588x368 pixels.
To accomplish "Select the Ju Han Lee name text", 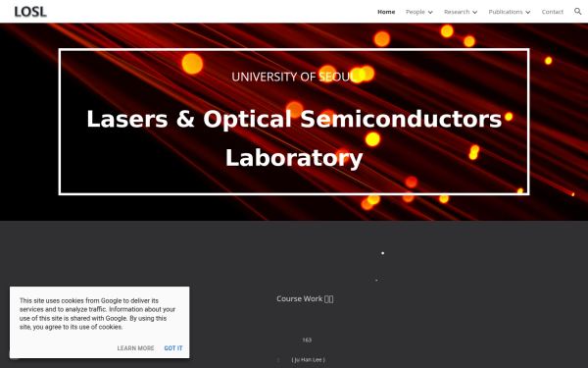I will [x=308, y=360].
